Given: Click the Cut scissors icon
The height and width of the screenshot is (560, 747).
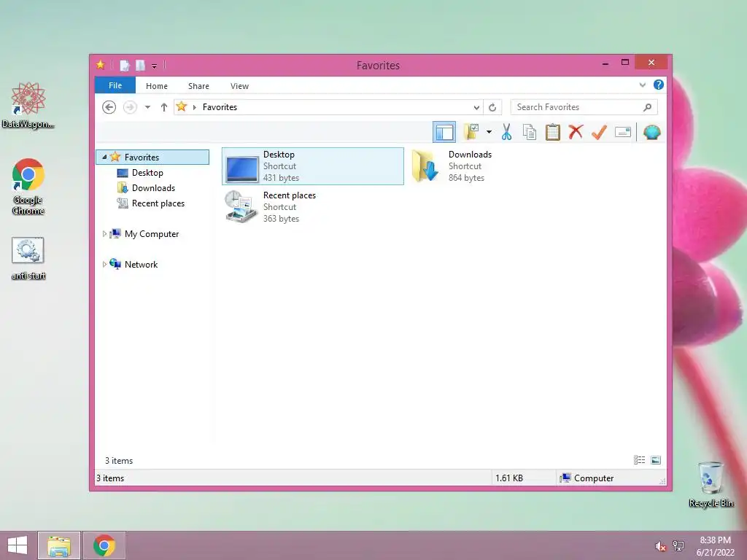Looking at the screenshot, I should tap(506, 132).
